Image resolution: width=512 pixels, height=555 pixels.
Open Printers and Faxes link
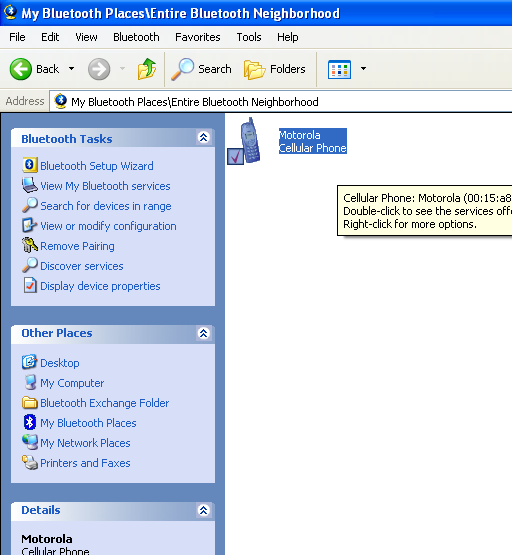tap(85, 463)
